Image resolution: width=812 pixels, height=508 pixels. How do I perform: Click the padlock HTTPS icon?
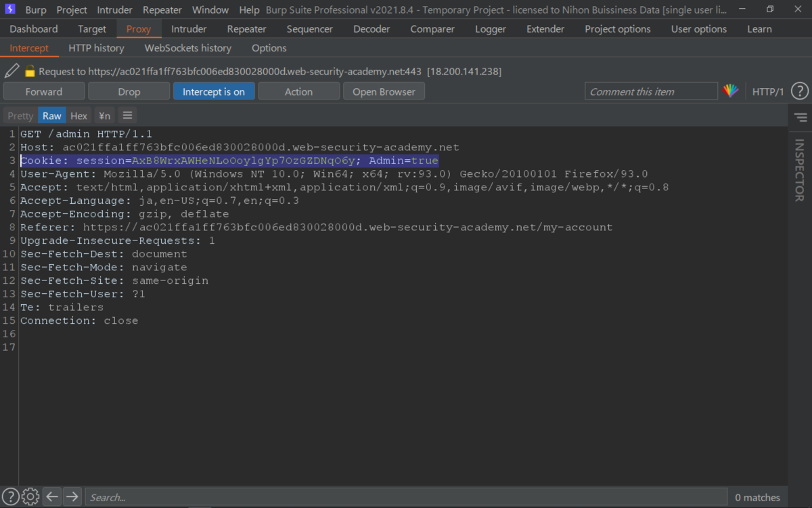coord(30,71)
